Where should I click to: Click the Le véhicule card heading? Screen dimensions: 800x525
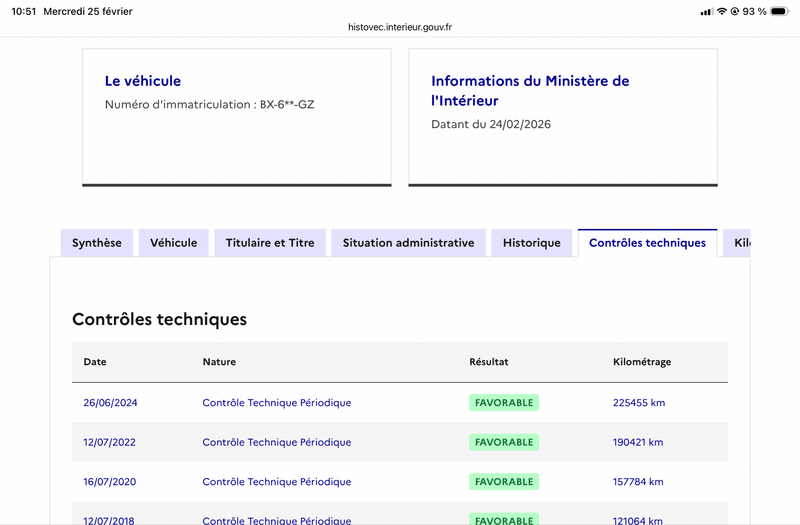(143, 81)
